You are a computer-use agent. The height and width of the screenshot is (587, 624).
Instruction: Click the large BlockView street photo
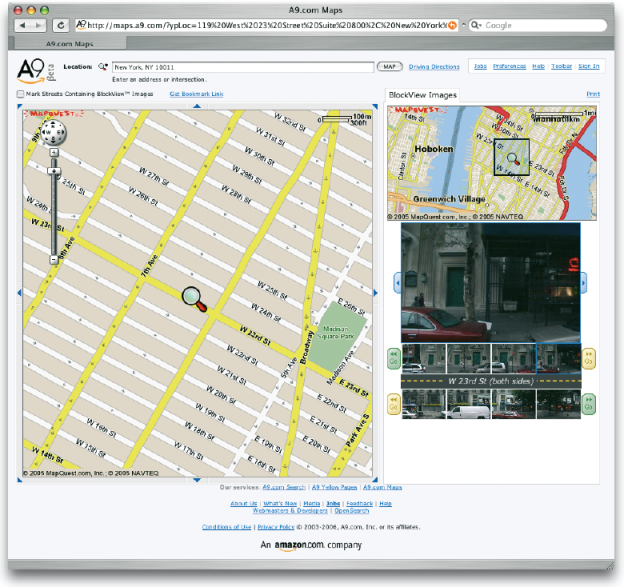[x=491, y=283]
